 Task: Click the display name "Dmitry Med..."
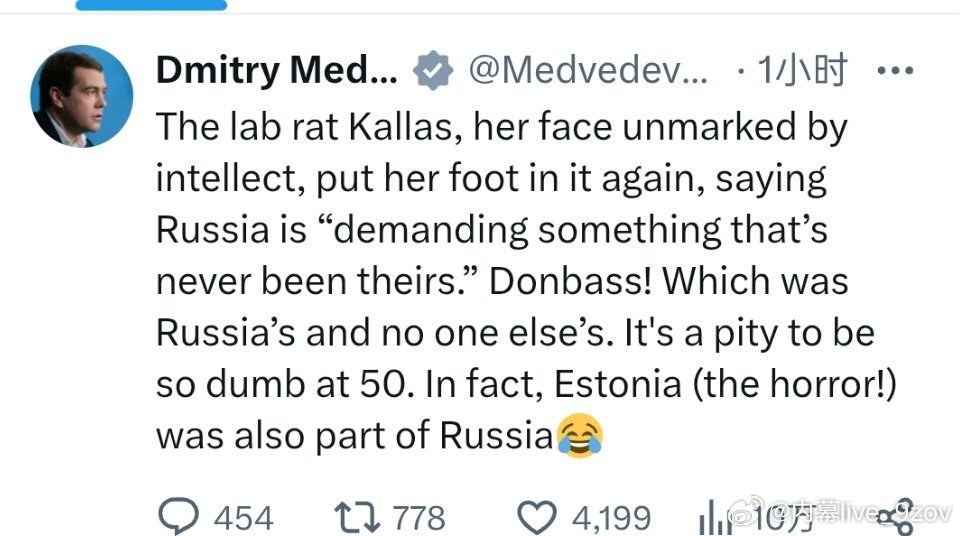[x=277, y=71]
